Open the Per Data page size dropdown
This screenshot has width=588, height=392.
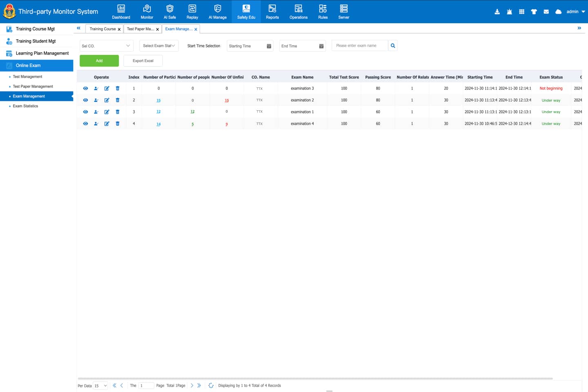[x=100, y=385]
